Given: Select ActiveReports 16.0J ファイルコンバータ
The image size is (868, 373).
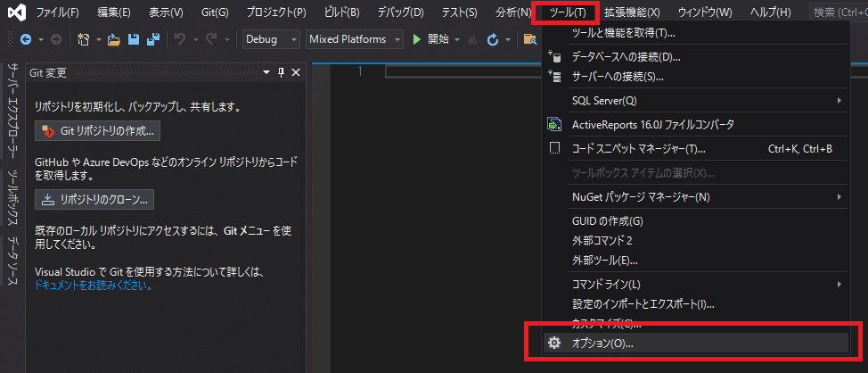Looking at the screenshot, I should [x=694, y=125].
